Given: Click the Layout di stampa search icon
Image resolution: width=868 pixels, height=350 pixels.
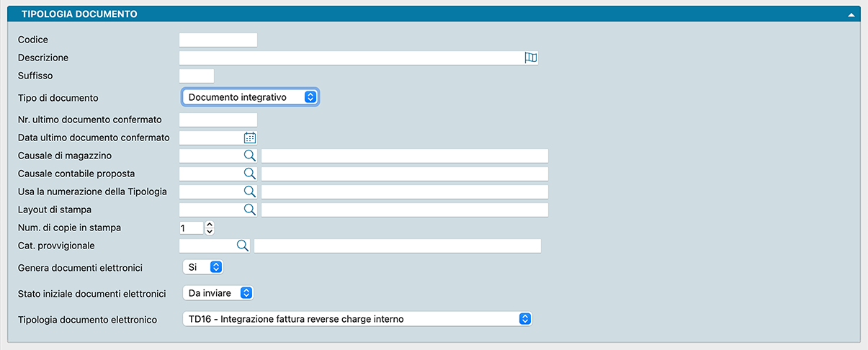Looking at the screenshot, I should (249, 210).
